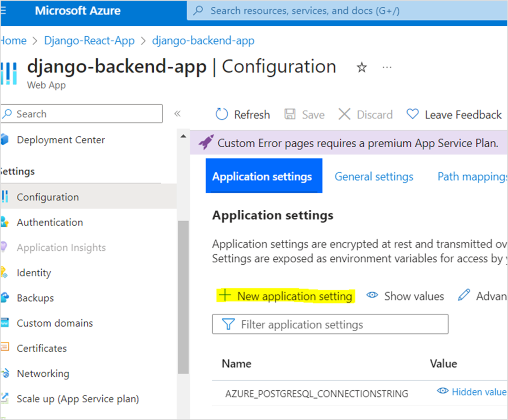Switch to the General settings tab

(374, 177)
